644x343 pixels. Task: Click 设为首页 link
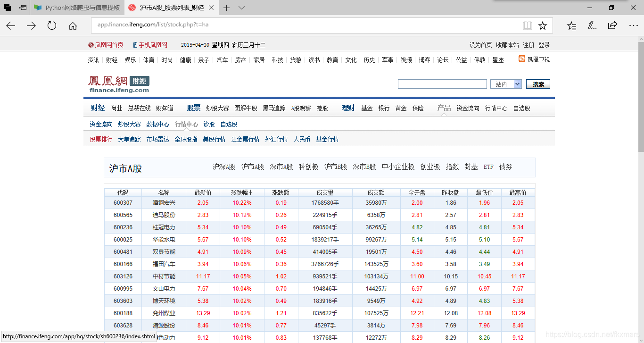[x=480, y=45]
